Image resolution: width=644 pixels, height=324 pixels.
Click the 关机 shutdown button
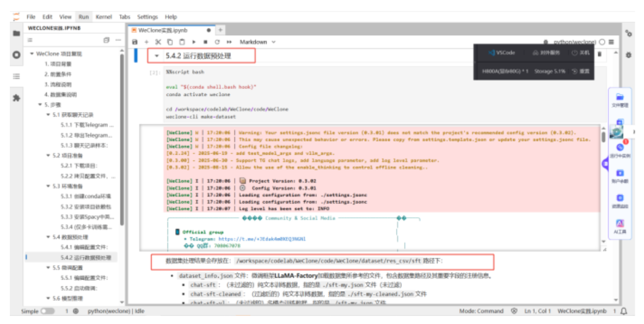(581, 53)
